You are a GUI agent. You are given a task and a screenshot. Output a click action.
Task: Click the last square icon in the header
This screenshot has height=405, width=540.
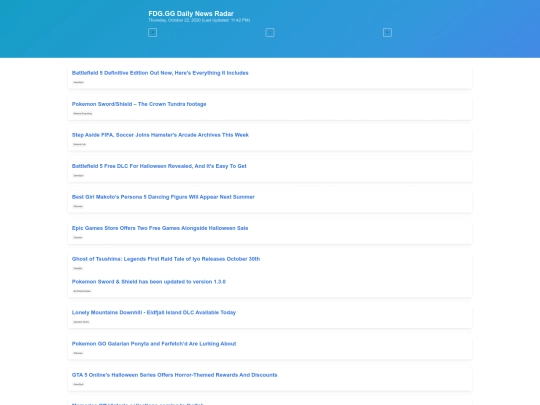pos(387,32)
